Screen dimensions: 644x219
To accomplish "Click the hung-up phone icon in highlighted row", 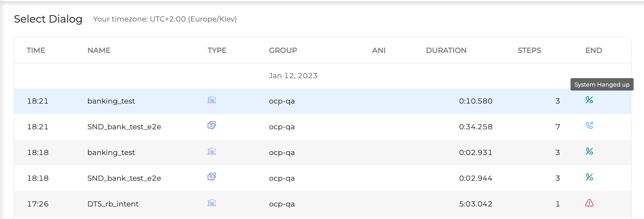I will tap(589, 100).
